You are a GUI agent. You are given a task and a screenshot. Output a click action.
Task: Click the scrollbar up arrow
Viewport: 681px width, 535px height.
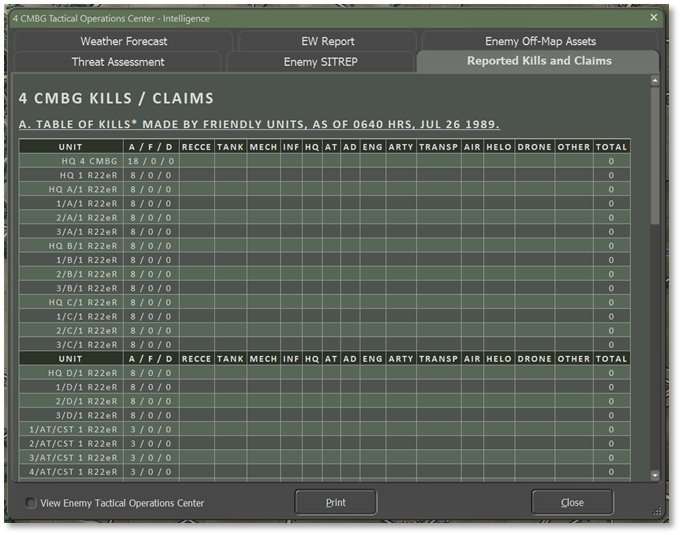point(655,80)
